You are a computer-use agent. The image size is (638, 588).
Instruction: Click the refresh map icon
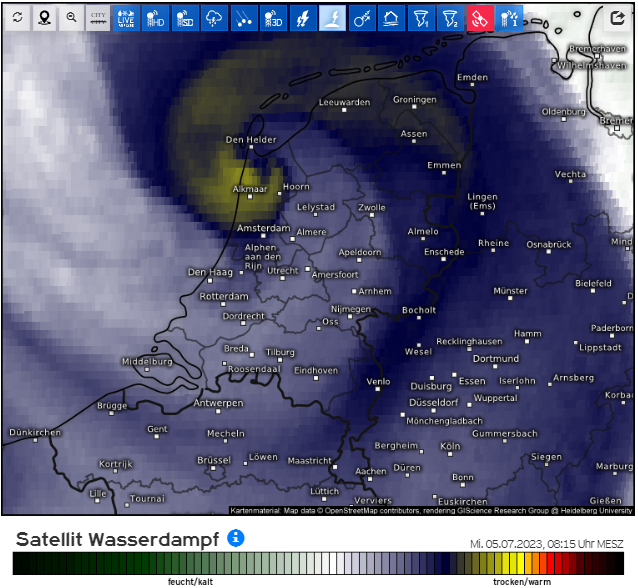pyautogui.click(x=17, y=17)
